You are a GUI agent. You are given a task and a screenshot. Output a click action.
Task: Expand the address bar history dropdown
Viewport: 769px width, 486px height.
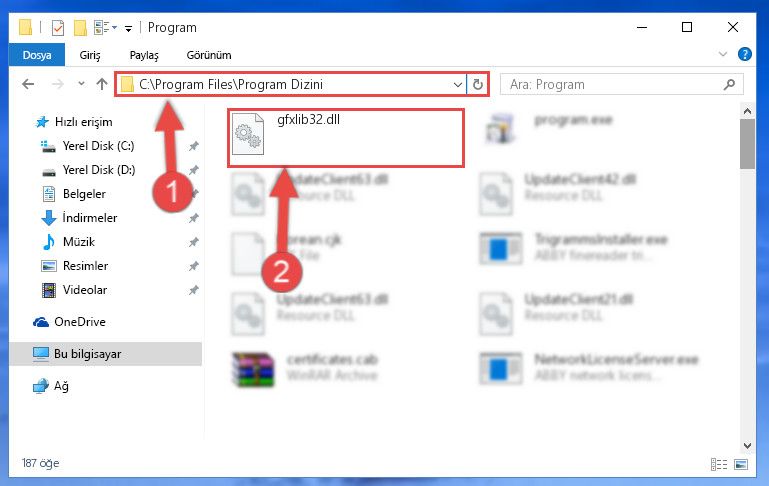pos(458,85)
